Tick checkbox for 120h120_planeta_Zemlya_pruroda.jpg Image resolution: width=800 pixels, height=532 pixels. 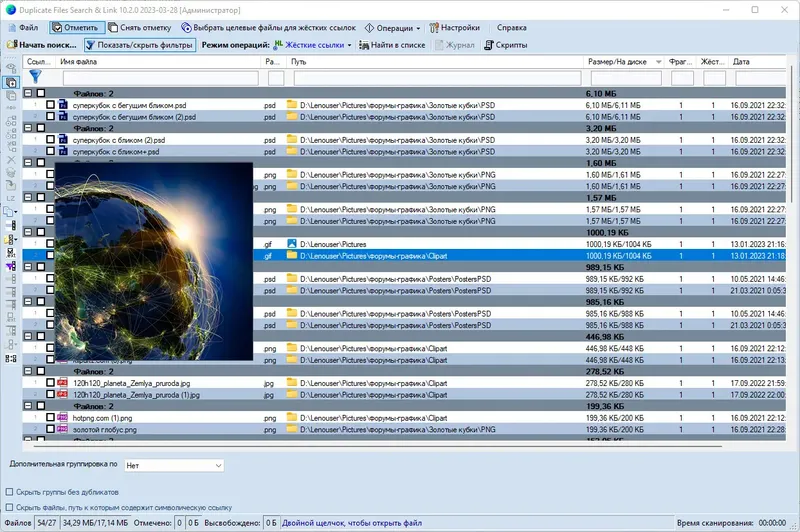click(49, 382)
